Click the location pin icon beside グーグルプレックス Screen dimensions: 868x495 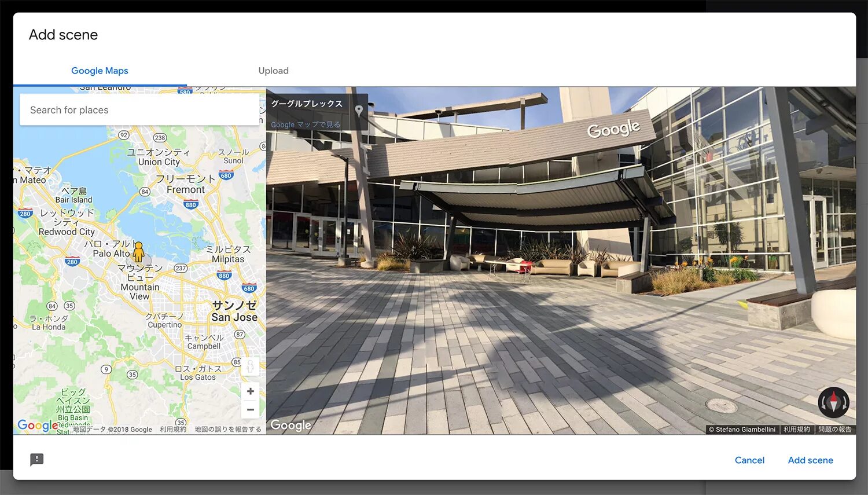tap(359, 111)
